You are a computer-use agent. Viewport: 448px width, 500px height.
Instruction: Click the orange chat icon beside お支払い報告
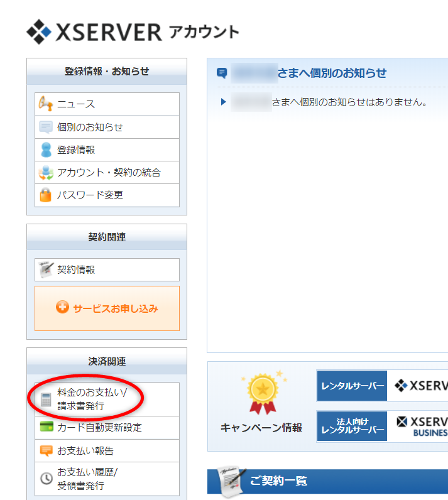tap(46, 450)
